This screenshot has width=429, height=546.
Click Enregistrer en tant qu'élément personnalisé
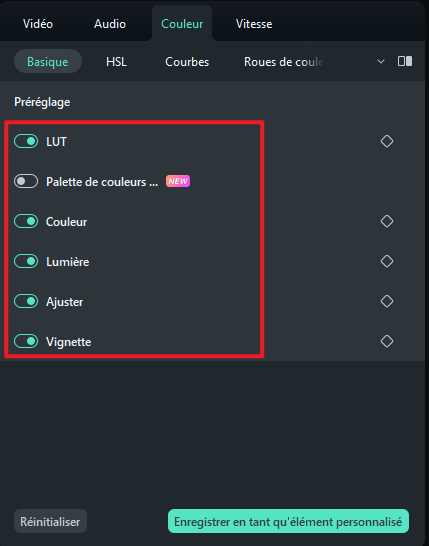[x=288, y=521]
